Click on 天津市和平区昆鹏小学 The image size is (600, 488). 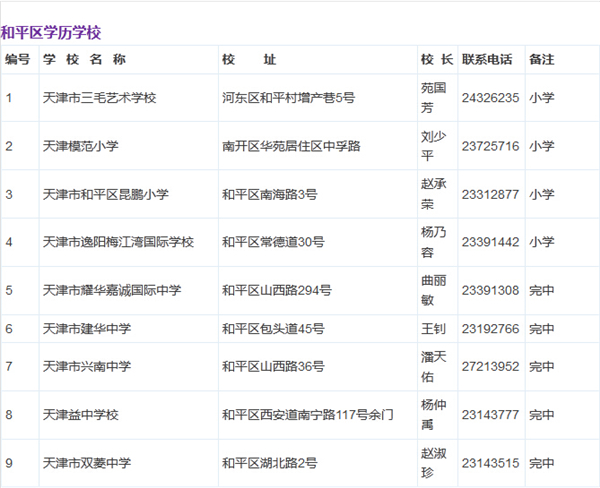(105, 194)
